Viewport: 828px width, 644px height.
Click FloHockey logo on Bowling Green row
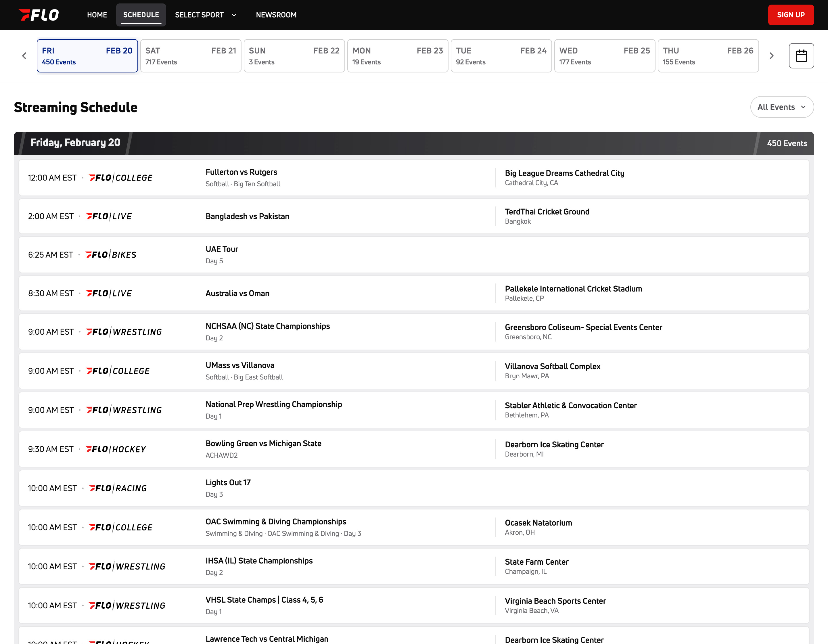tap(116, 449)
